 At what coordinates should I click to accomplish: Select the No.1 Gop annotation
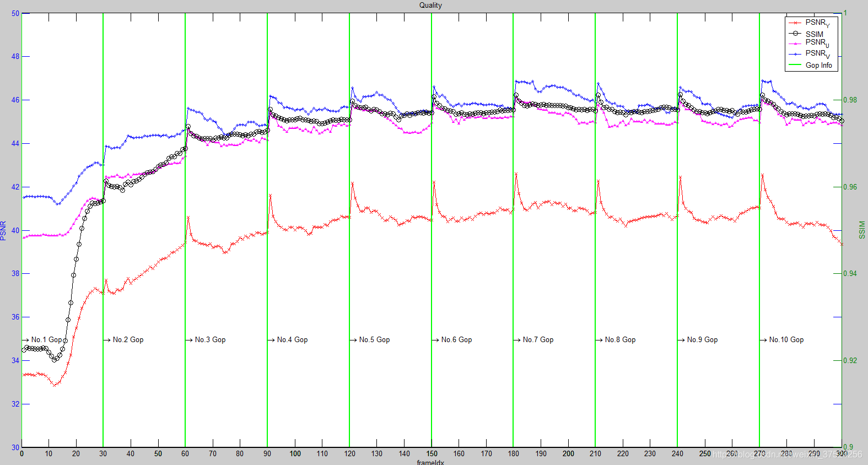point(42,340)
